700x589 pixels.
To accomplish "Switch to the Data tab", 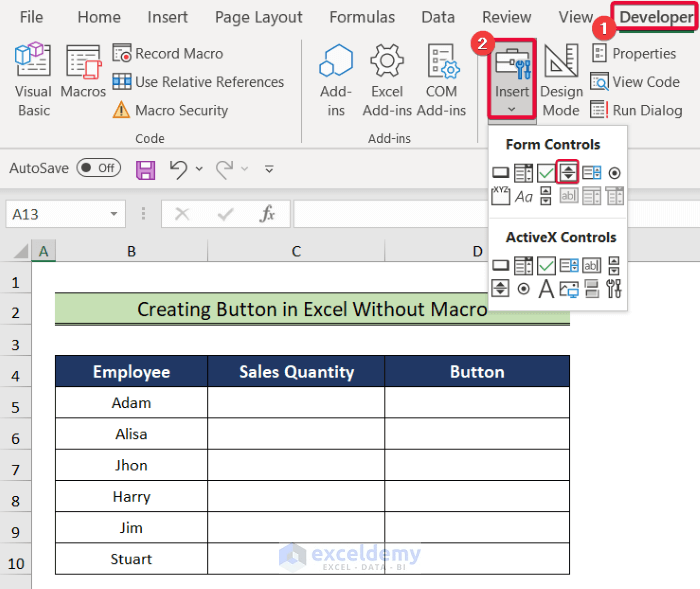I will click(x=438, y=17).
